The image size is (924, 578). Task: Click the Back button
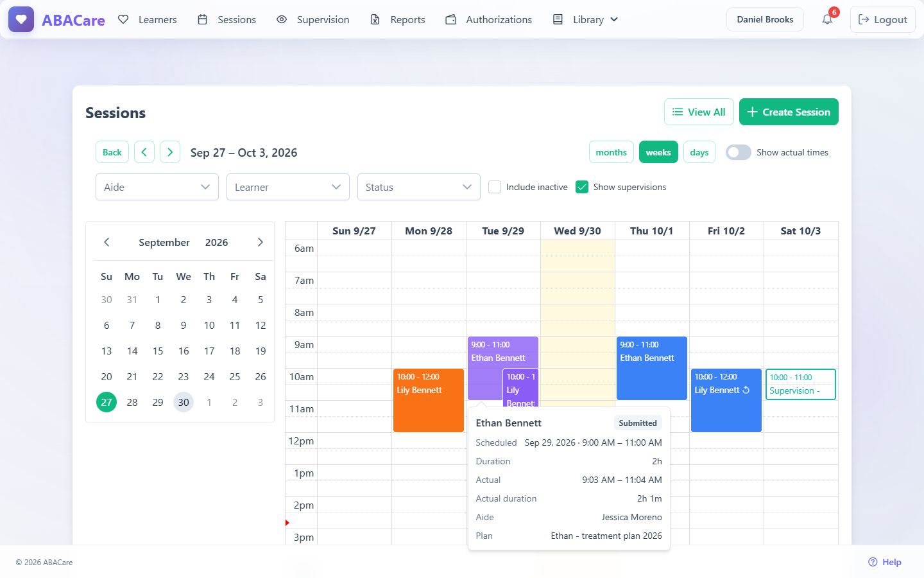tap(112, 152)
